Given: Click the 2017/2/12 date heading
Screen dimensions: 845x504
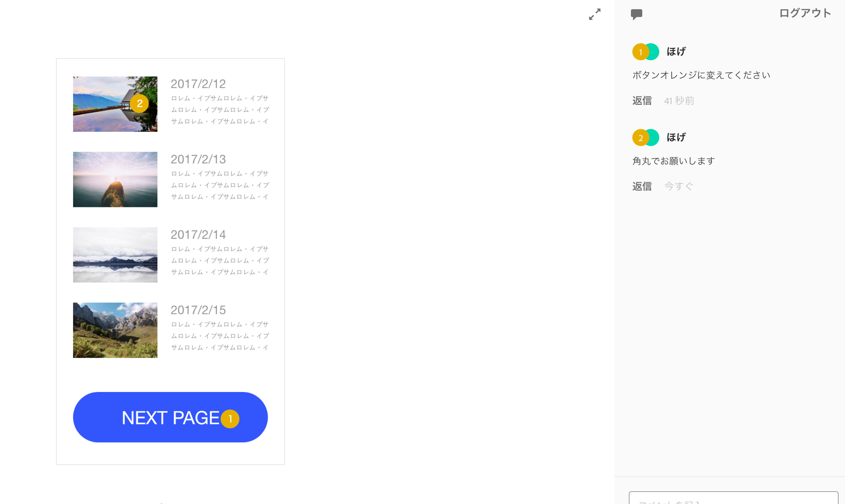Looking at the screenshot, I should tap(198, 84).
